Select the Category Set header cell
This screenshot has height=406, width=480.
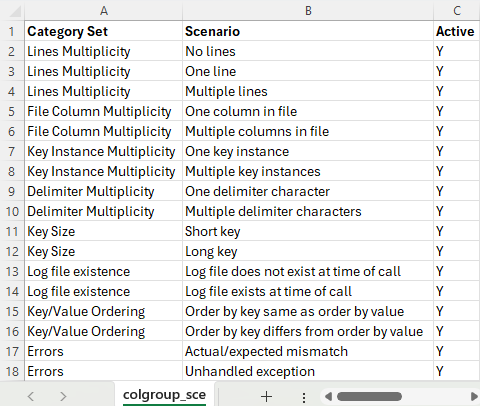(x=104, y=31)
